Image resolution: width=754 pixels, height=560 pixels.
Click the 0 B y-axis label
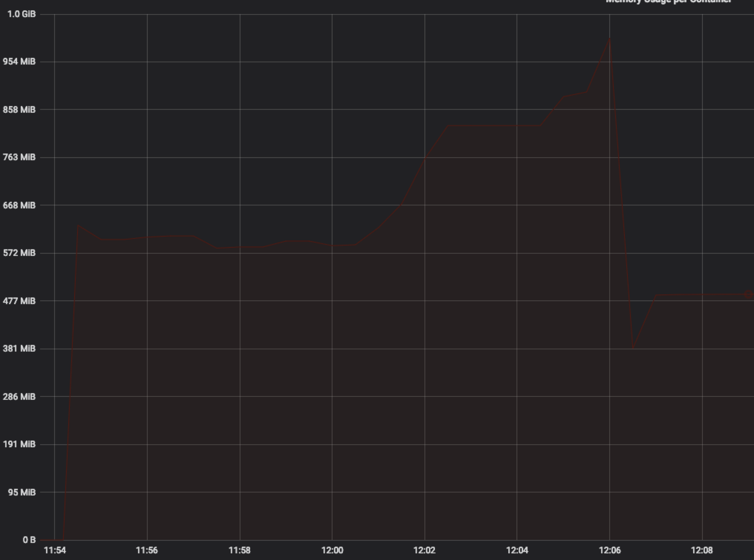pos(29,540)
